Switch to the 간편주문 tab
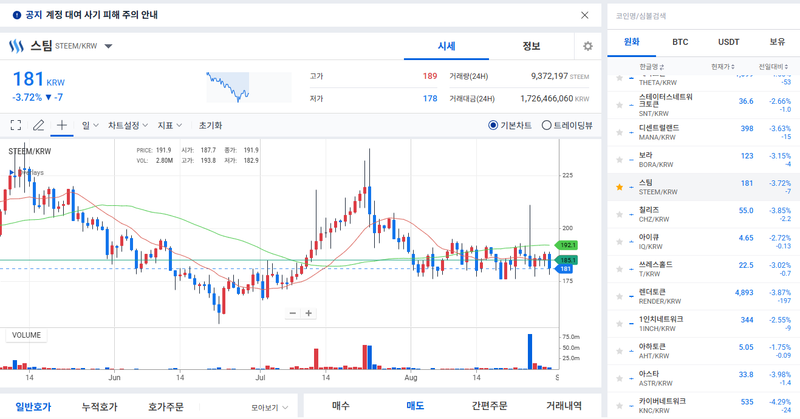800x419 pixels. click(489, 406)
